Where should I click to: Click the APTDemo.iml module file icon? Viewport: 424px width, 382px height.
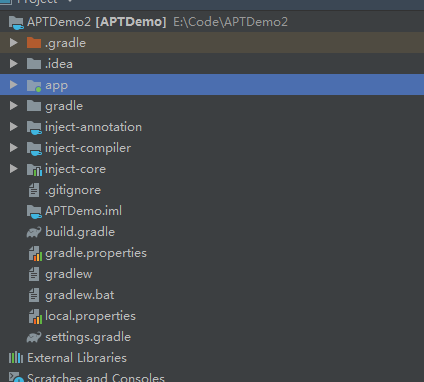coord(34,211)
